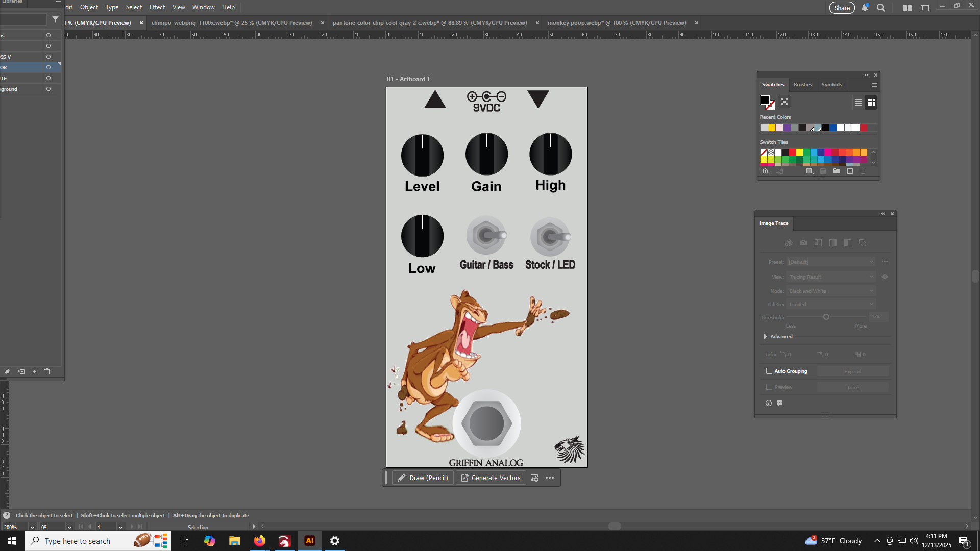Switch Swatches panel to list view
Screen dimensions: 980x551
click(859, 103)
